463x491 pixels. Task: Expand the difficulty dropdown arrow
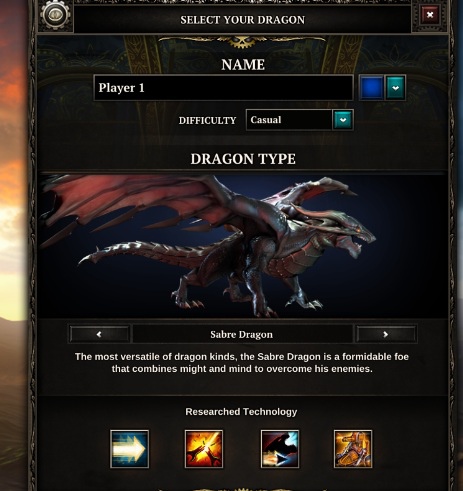click(343, 120)
